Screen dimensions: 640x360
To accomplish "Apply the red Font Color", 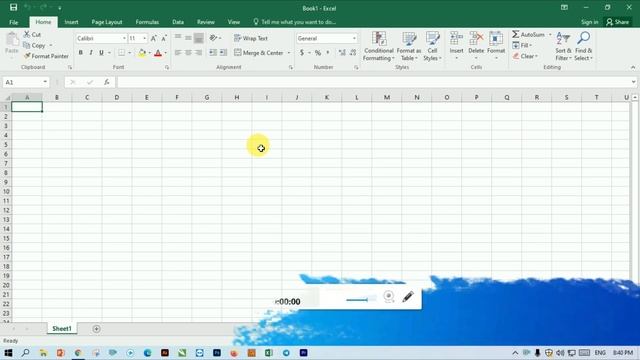I will pos(158,53).
